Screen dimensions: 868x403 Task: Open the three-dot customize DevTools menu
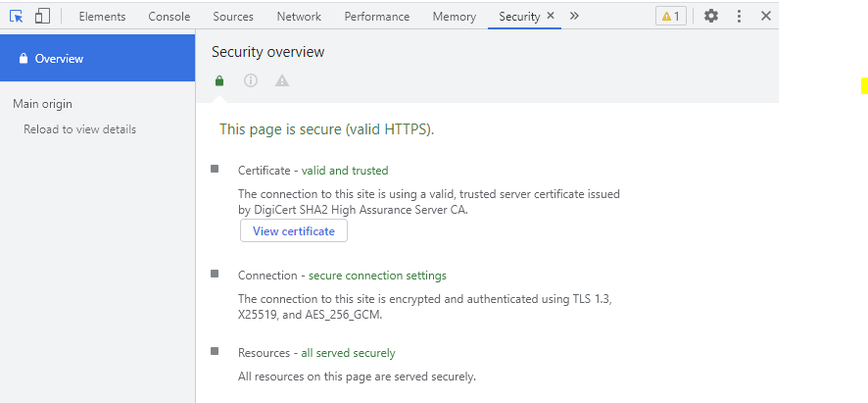pyautogui.click(x=739, y=16)
